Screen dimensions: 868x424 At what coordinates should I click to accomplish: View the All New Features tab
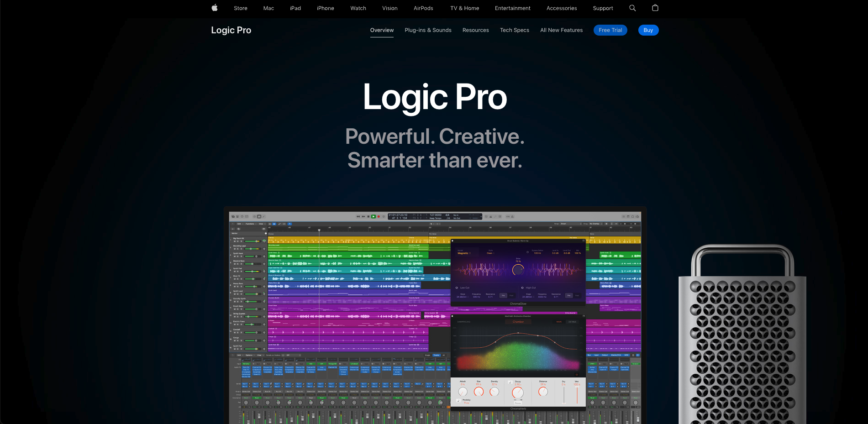pos(562,30)
